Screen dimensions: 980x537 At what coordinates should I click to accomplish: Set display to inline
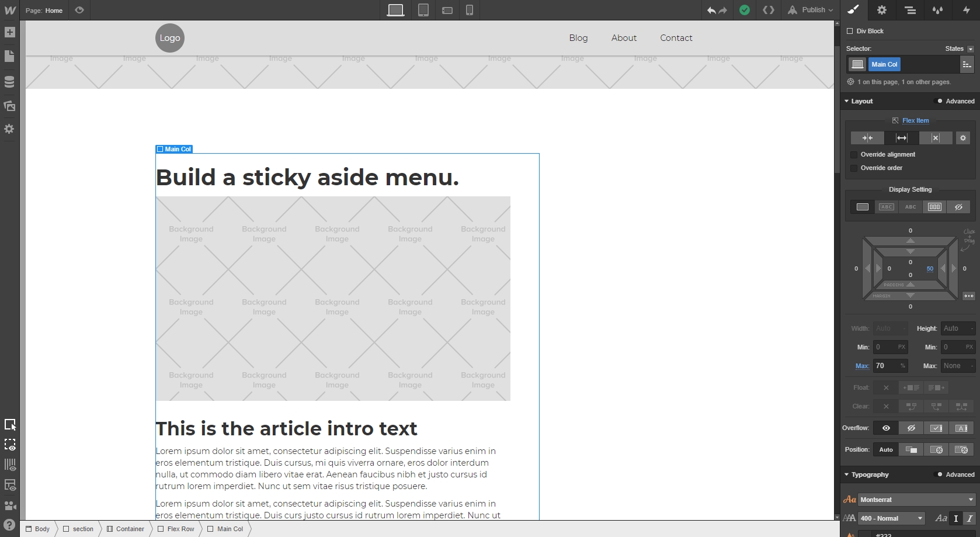[x=911, y=207]
